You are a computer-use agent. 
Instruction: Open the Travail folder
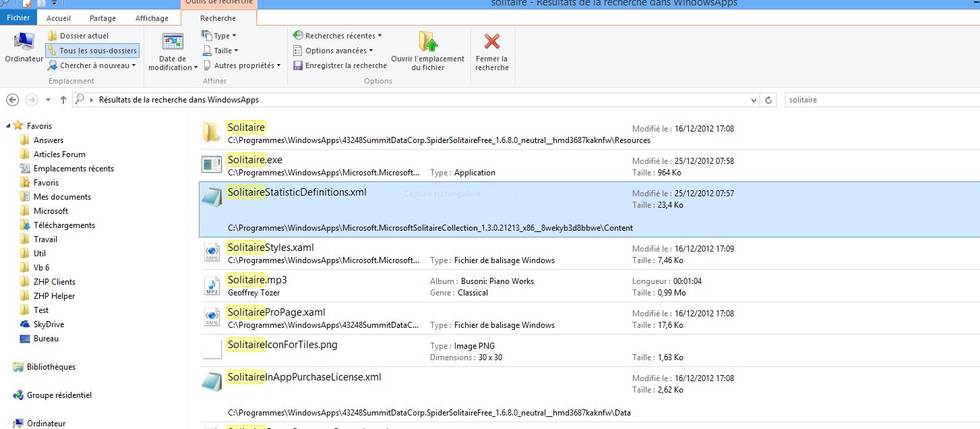tap(38, 239)
